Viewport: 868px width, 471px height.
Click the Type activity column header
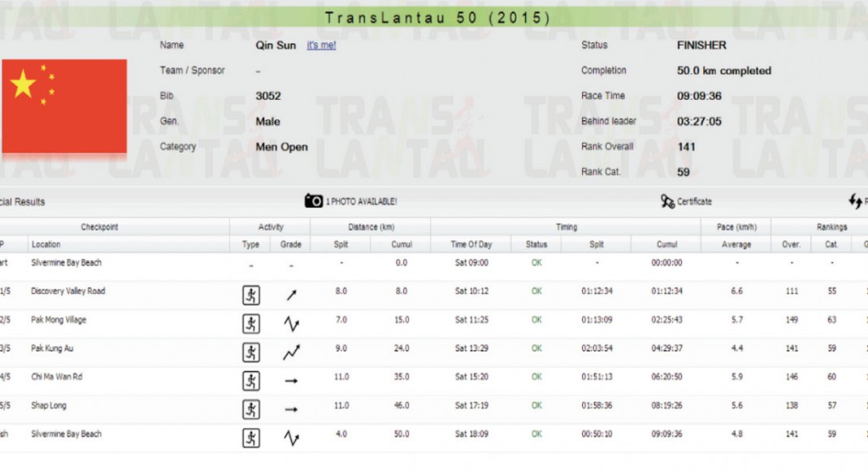pyautogui.click(x=251, y=244)
